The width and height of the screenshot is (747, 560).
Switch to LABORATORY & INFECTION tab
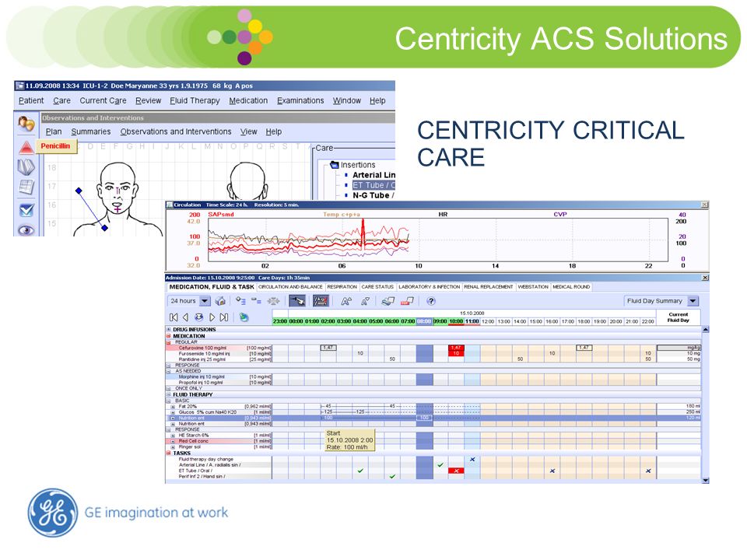(430, 287)
